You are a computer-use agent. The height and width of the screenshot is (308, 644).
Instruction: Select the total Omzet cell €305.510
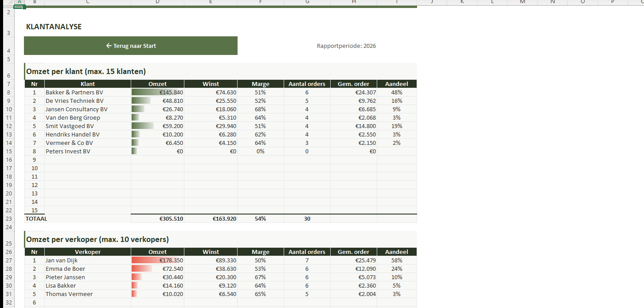(157, 218)
